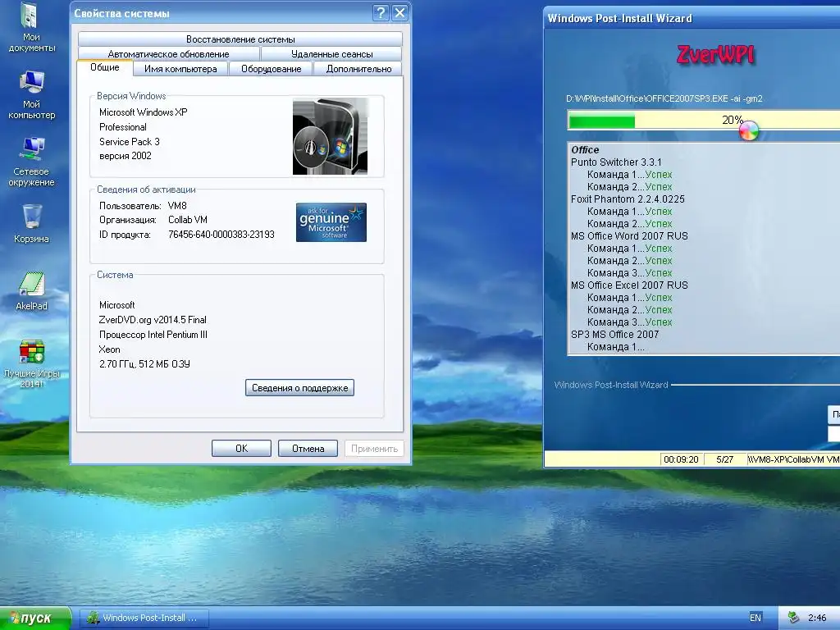This screenshot has height=630, width=840.
Task: Click the Office heading in install log
Action: tap(585, 150)
